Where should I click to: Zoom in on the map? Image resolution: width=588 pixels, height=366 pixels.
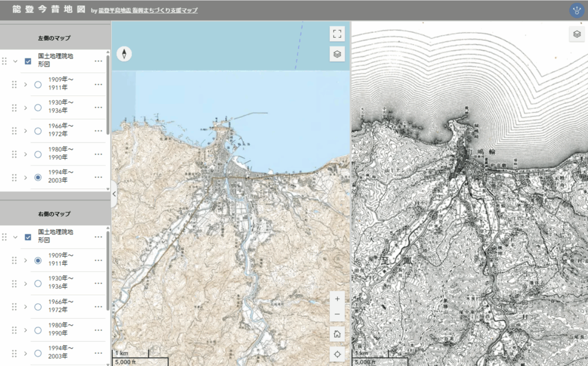pyautogui.click(x=337, y=299)
